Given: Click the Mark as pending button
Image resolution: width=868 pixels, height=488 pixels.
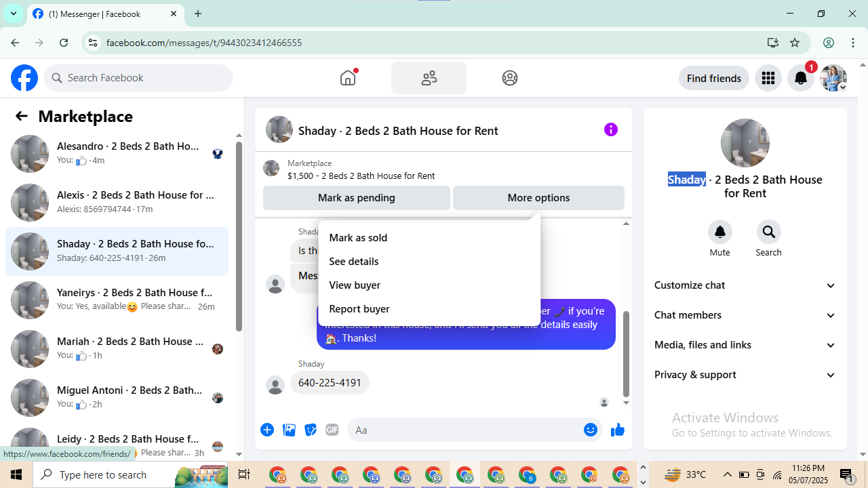Looking at the screenshot, I should coord(357,198).
